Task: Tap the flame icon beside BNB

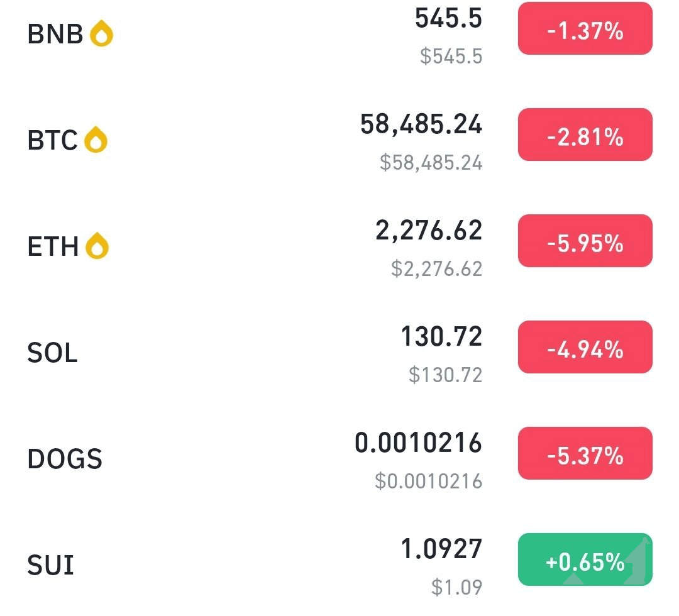Action: click(x=101, y=33)
